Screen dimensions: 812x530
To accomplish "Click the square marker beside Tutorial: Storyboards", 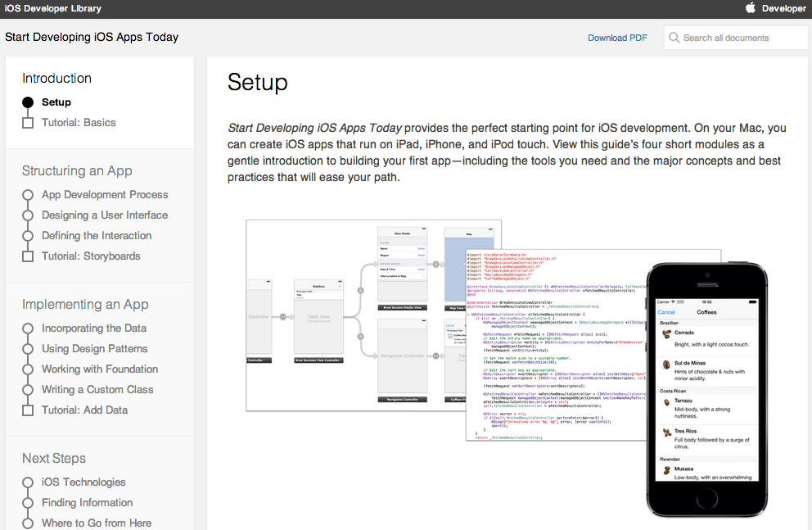I will tap(28, 256).
